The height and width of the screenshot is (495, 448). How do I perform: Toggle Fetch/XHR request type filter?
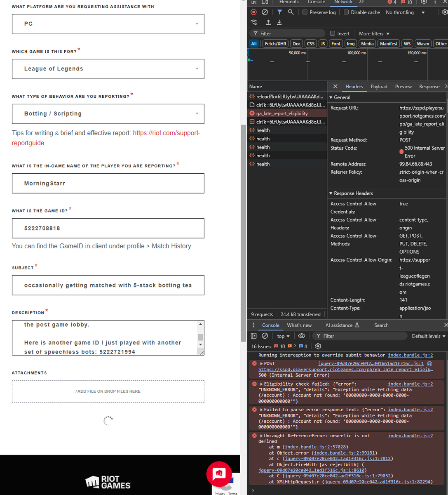point(275,44)
